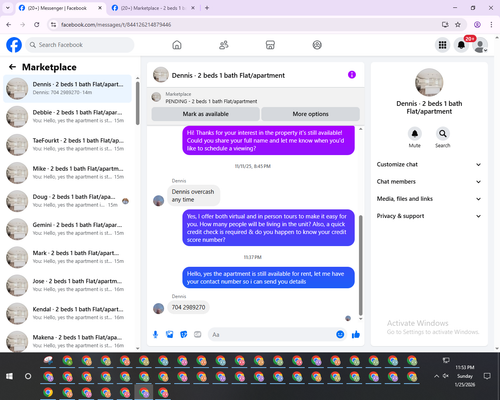Image resolution: width=500 pixels, height=400 pixels.
Task: Open Mark's conversation in the list
Action: 67,257
